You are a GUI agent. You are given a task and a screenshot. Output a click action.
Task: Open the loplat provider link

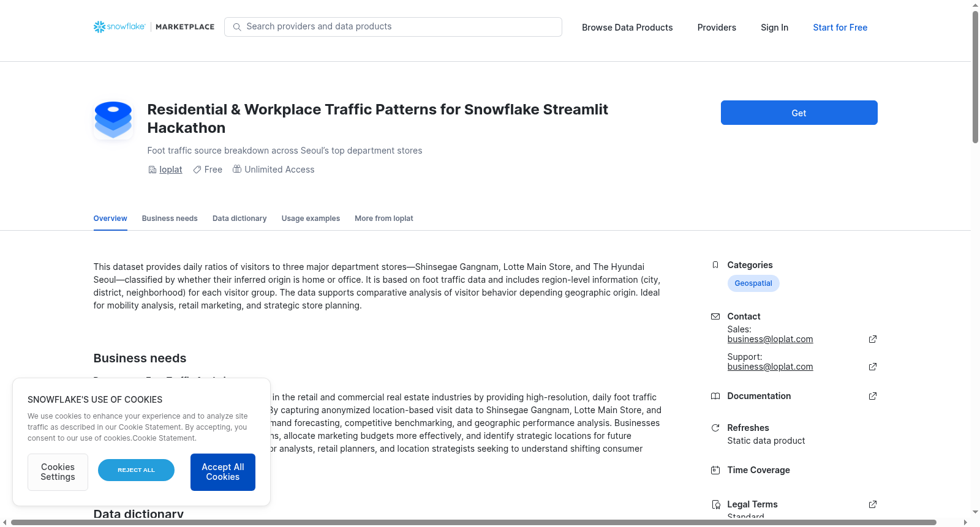(x=171, y=170)
